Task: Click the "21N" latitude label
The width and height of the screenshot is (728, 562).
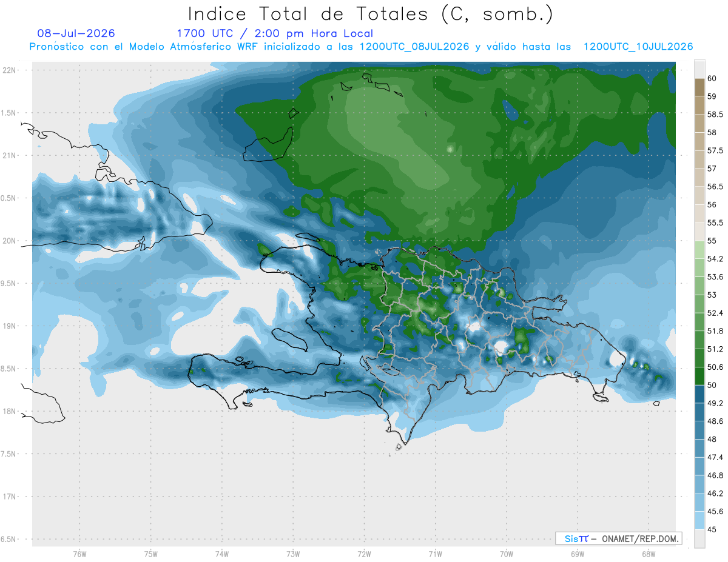Action: [x=9, y=155]
